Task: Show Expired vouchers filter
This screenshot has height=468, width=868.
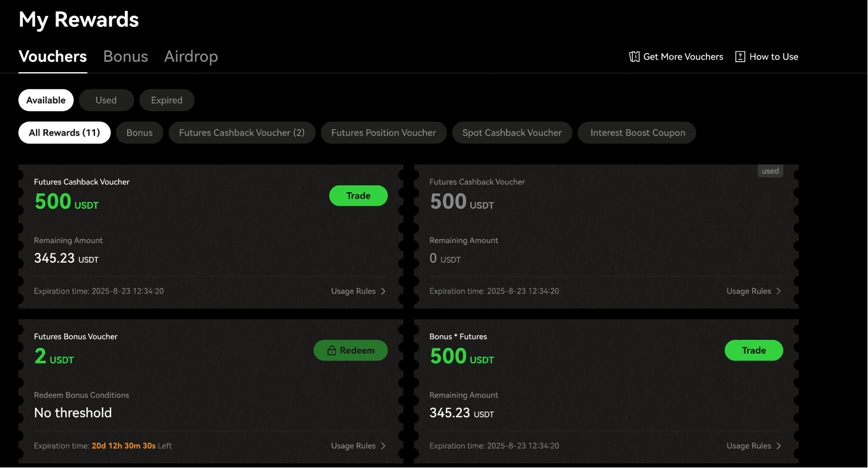Action: tap(167, 100)
